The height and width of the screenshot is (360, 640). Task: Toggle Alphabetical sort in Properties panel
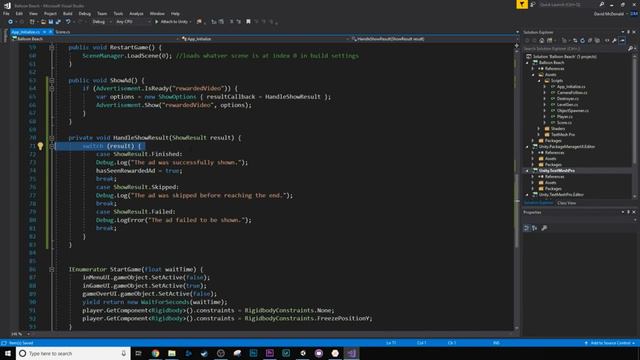[535, 228]
